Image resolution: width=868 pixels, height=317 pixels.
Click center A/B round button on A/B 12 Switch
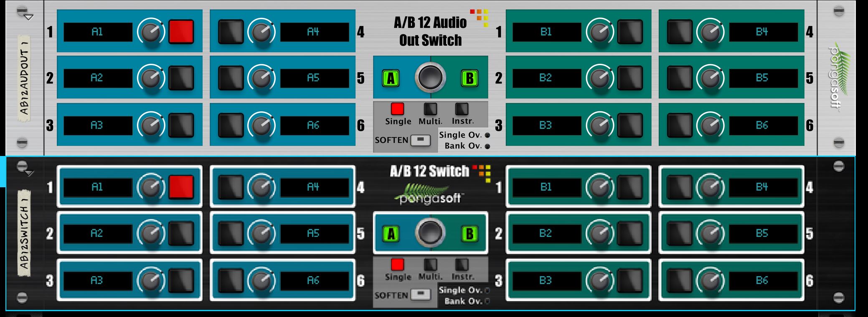click(430, 233)
